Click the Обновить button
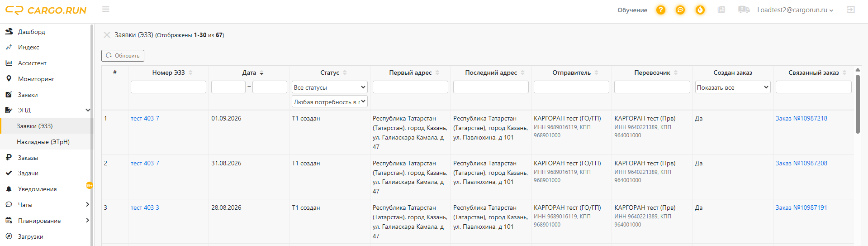The width and height of the screenshot is (868, 246). tap(123, 56)
